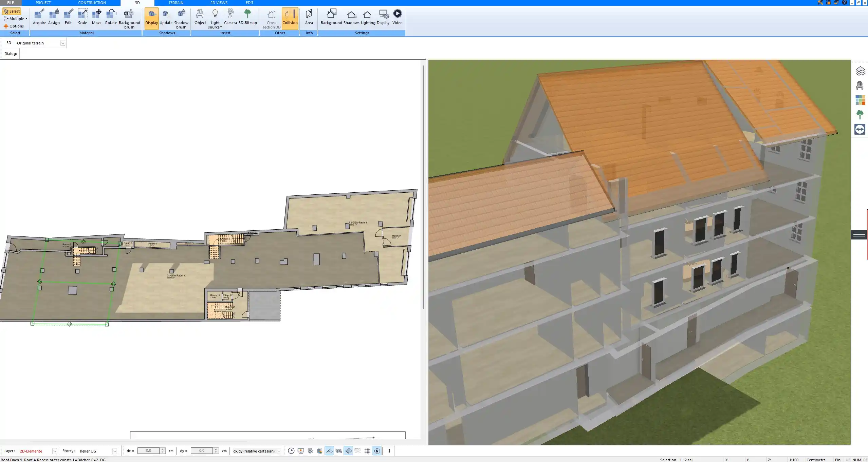
Task: Select the Acquire material tool
Action: tap(39, 17)
